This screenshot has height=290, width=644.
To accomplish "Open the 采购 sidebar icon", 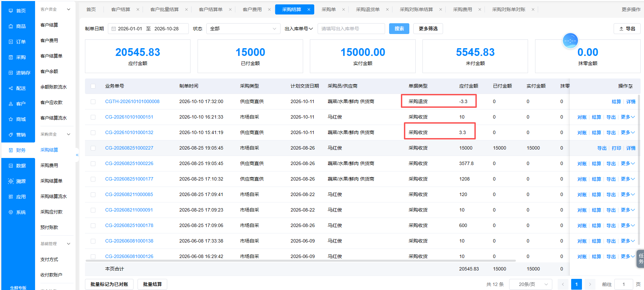I will pyautogui.click(x=11, y=57).
